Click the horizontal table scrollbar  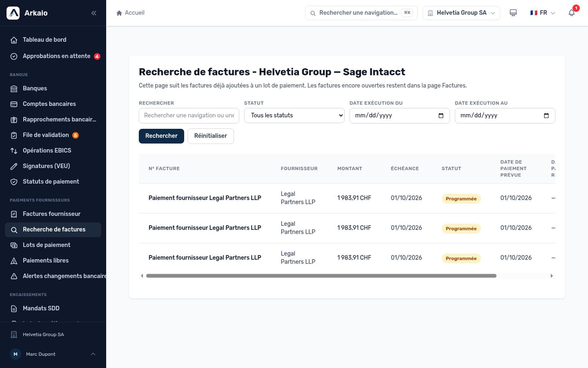pos(321,276)
